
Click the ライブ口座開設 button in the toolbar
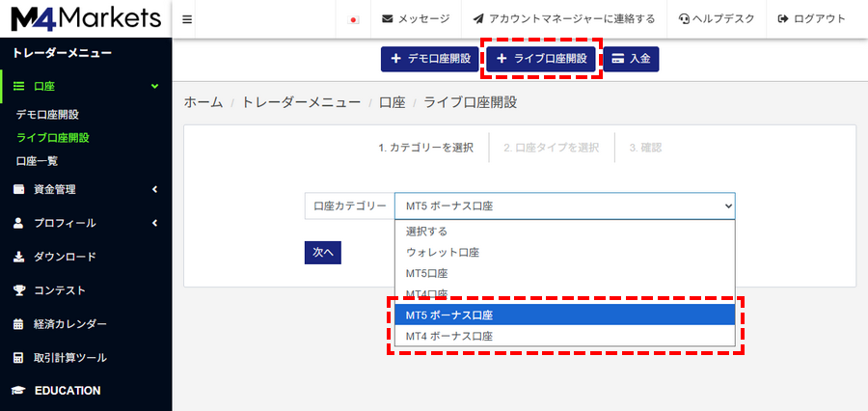[x=541, y=59]
